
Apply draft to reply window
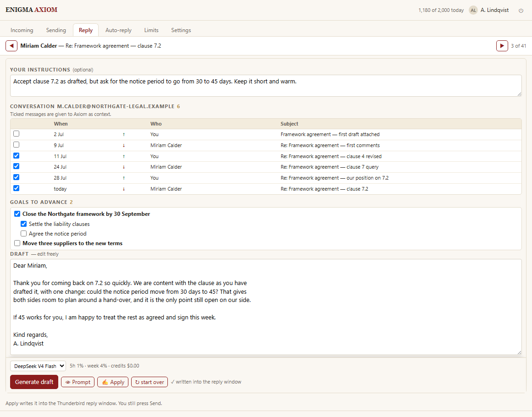(113, 382)
